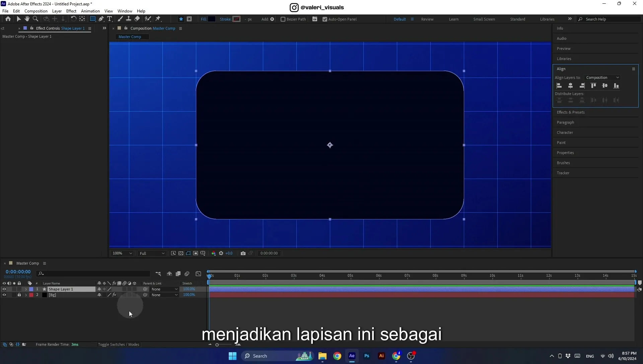Toggle Bezier Path checkbox
This screenshot has width=643, height=364.
pos(283,19)
